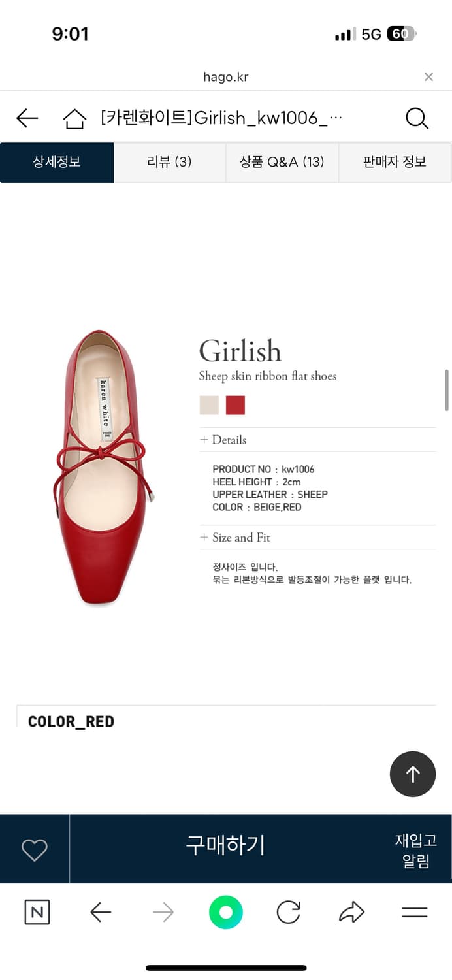Open Naver home via the N icon
The height and width of the screenshot is (980, 452).
pyautogui.click(x=37, y=912)
